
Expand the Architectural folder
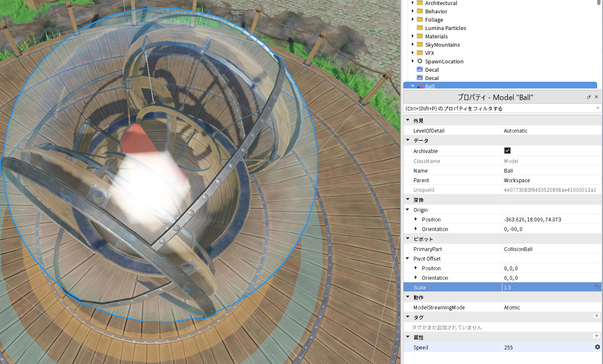pos(413,3)
